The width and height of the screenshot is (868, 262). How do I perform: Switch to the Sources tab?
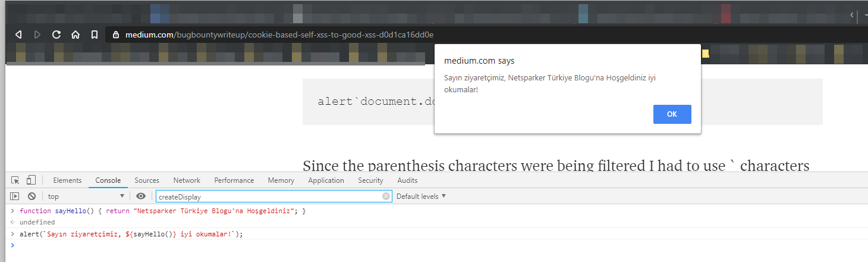pyautogui.click(x=147, y=180)
